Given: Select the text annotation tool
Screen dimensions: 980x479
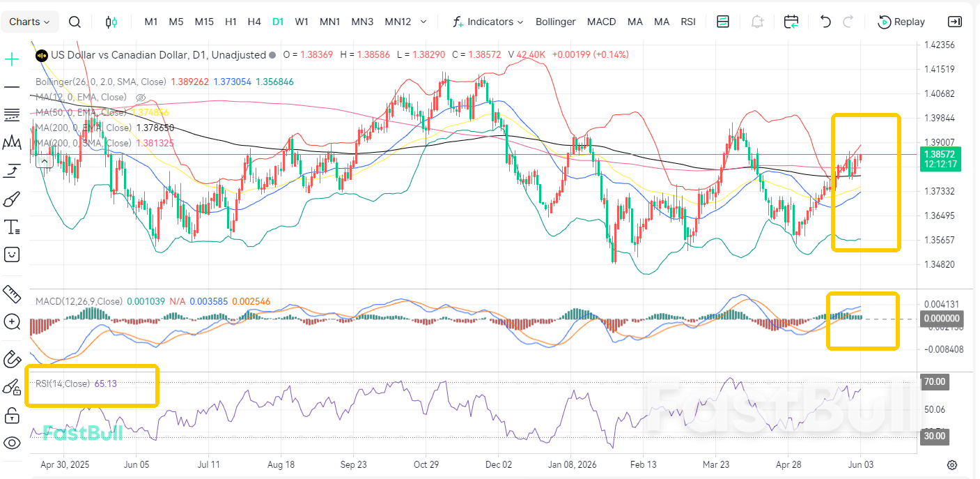Looking at the screenshot, I should click(12, 227).
